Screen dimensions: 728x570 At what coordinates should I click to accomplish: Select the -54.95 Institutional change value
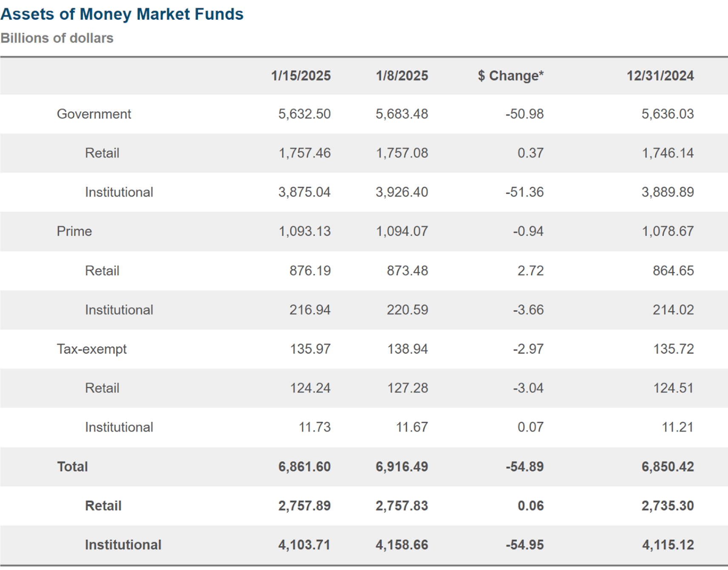click(x=524, y=545)
